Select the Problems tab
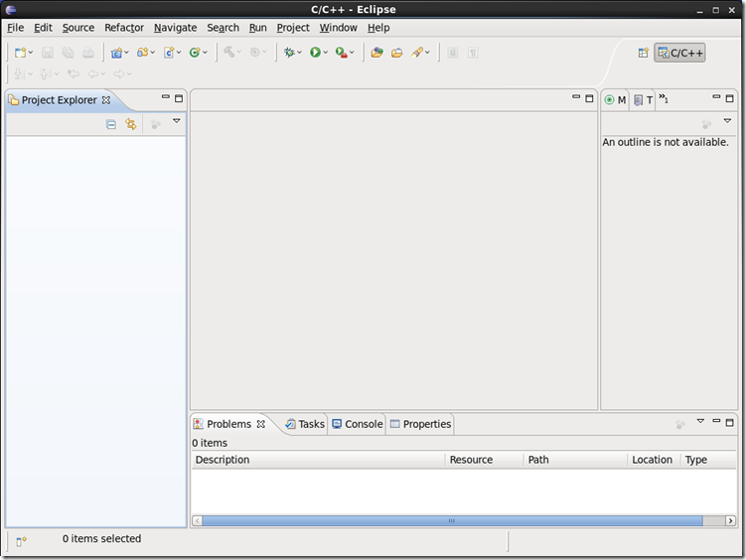 coord(228,424)
